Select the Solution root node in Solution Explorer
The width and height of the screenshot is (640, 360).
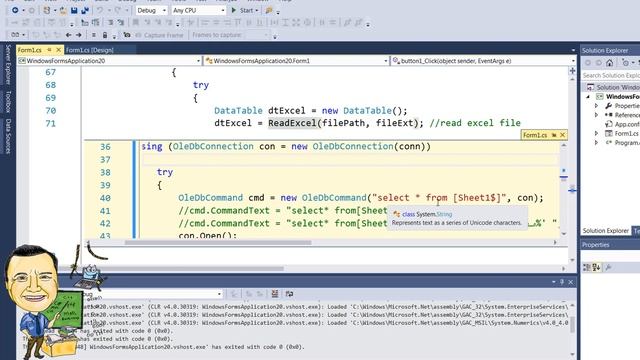pos(613,87)
